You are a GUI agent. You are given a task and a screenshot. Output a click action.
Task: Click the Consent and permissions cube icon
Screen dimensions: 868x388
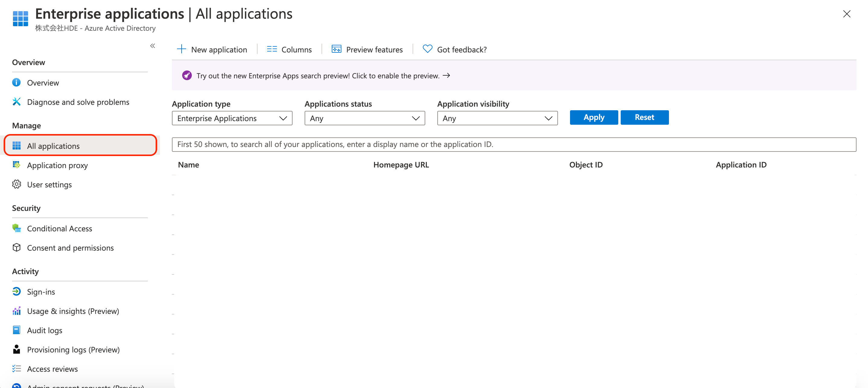(17, 247)
